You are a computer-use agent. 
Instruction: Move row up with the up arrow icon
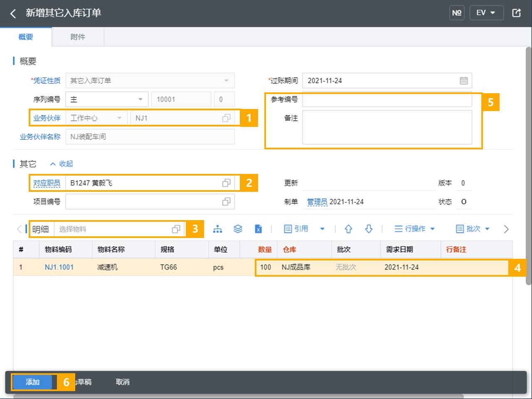click(x=348, y=229)
